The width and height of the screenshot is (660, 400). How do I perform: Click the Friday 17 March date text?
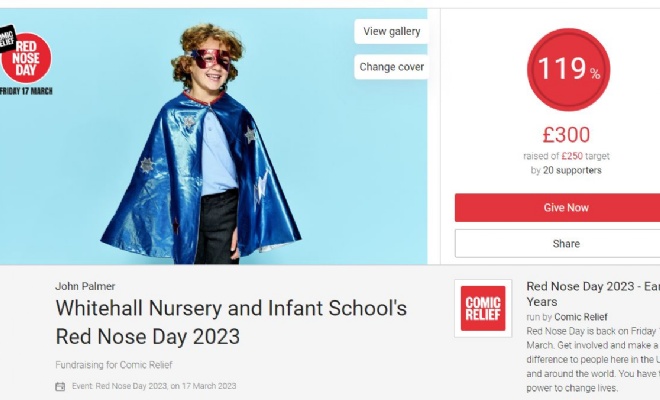pyautogui.click(x=26, y=91)
